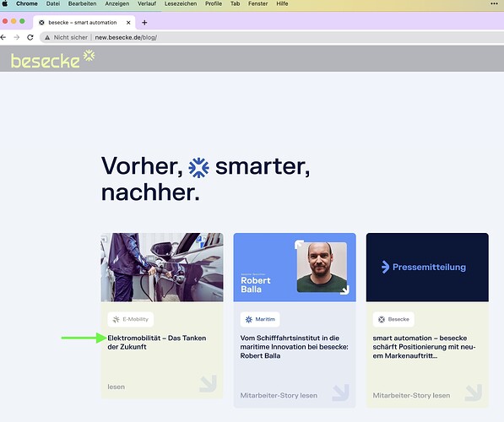The width and height of the screenshot is (504, 422).
Task: Open the Elektromobilität article title link
Action: point(157,343)
